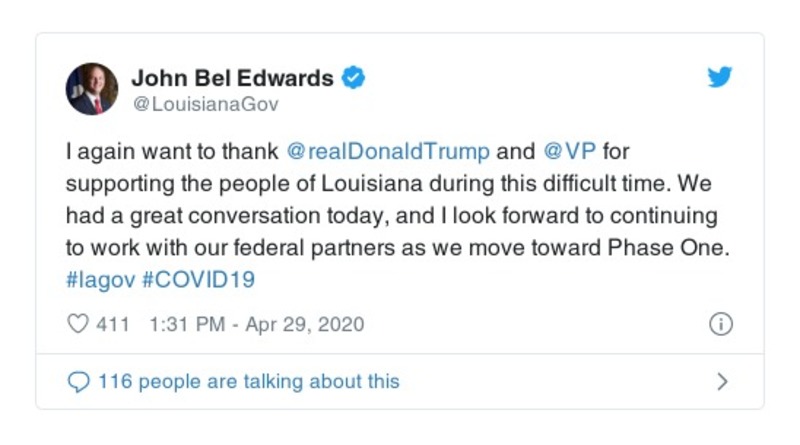Click the 411 likes count

click(x=112, y=324)
